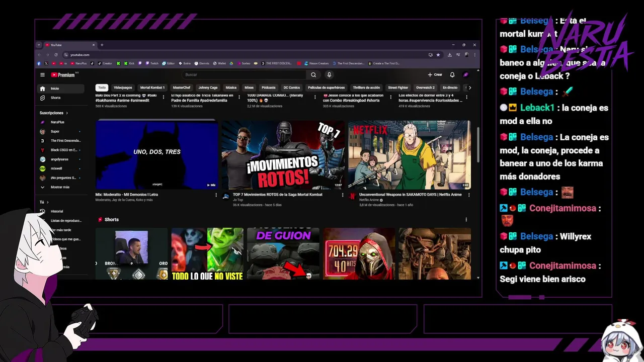The width and height of the screenshot is (644, 362).
Task: Go to Inicio in sidebar
Action: (61, 88)
